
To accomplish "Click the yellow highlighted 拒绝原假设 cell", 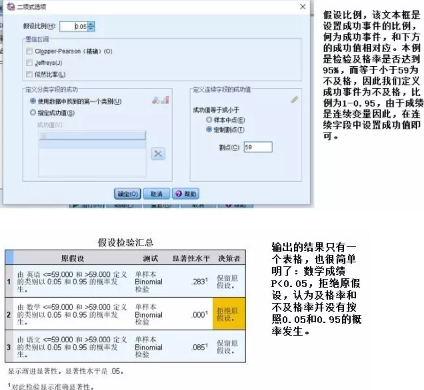I will [x=229, y=314].
